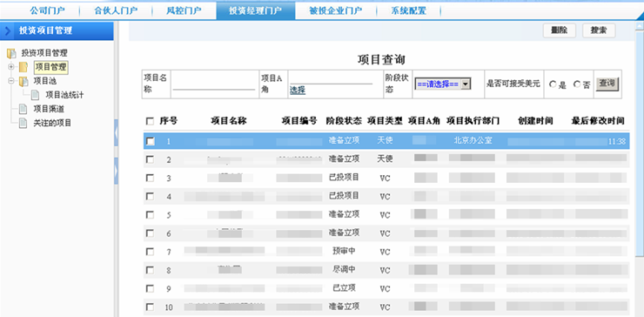The image size is (644, 317).
Task: Click the 选择 link under 项目A角
Action: 298,91
